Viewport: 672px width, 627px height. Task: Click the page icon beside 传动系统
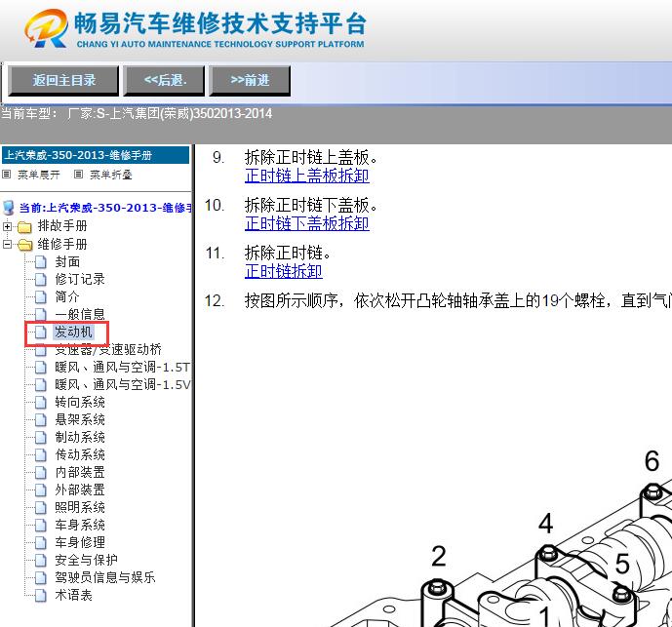click(x=40, y=455)
